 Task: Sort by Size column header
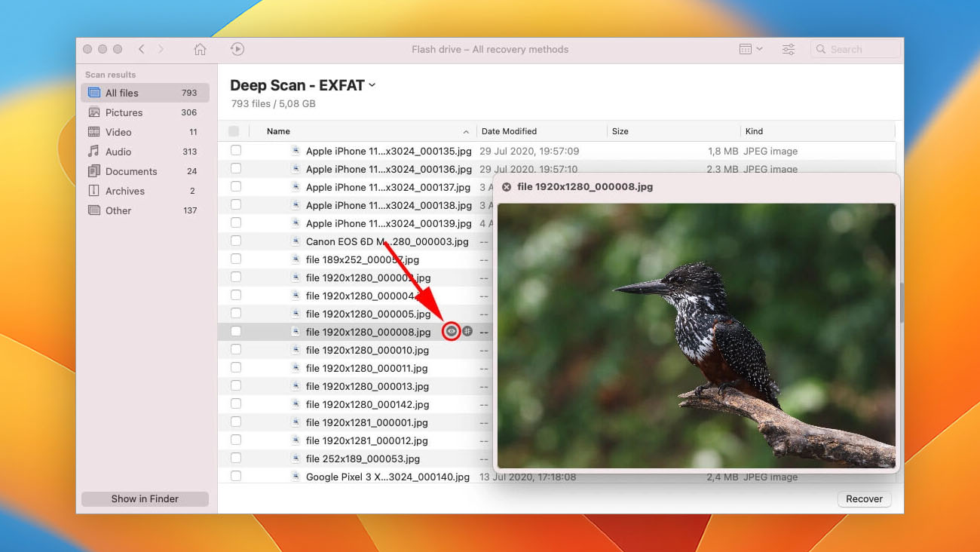(x=620, y=131)
